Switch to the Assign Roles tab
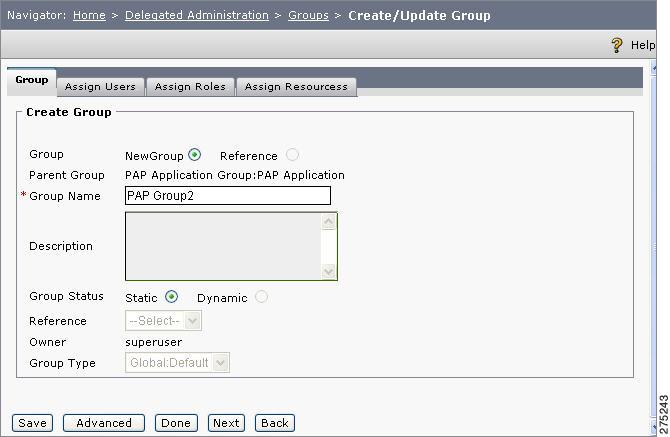Image resolution: width=670 pixels, height=437 pixels. click(x=190, y=87)
